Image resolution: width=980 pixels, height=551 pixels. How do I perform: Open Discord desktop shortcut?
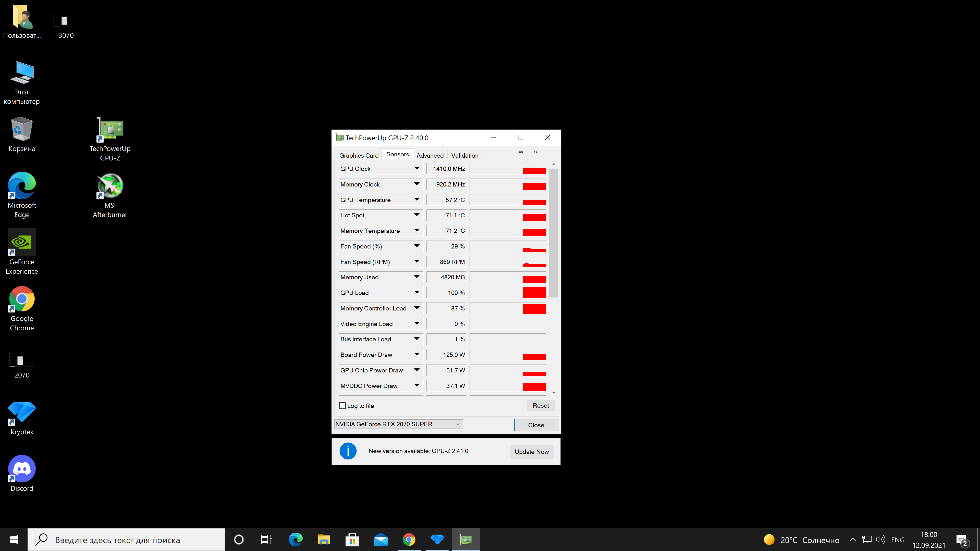[22, 474]
